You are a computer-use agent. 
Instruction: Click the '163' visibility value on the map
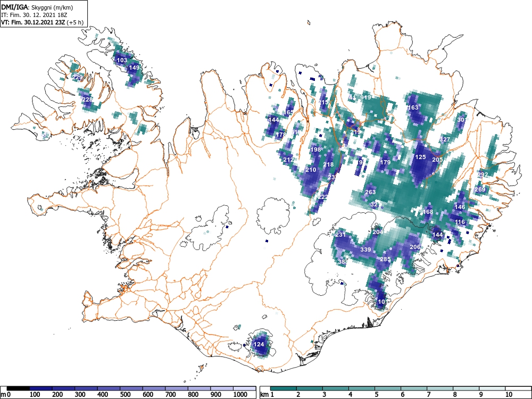pos(413,107)
